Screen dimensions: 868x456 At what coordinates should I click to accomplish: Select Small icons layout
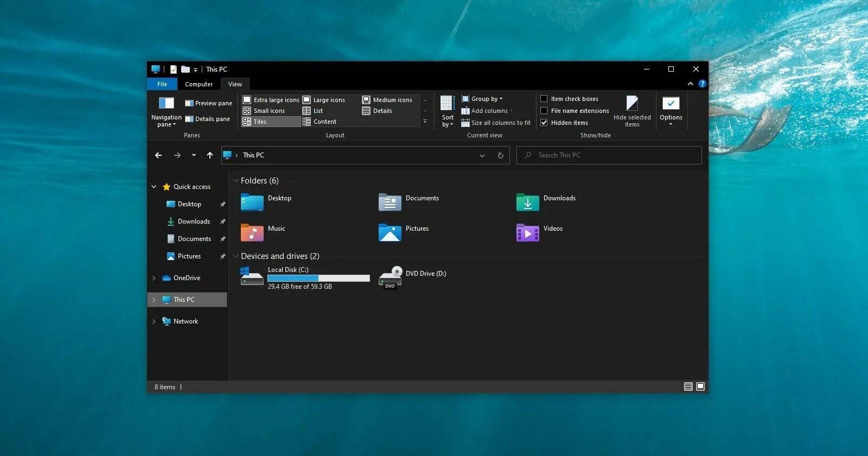[264, 111]
